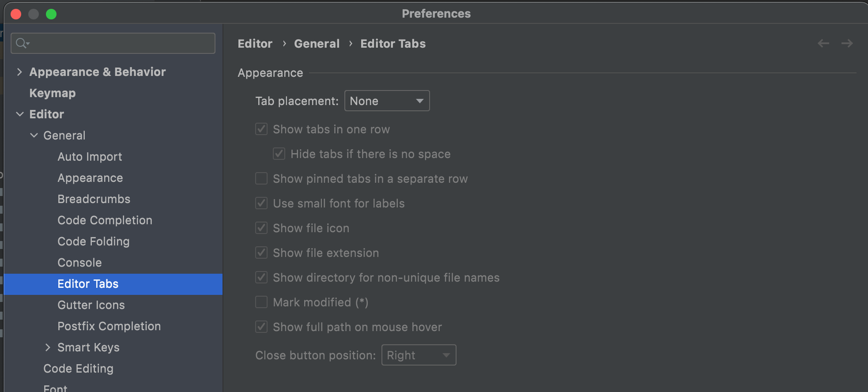868x392 pixels.
Task: Click the red close window button
Action: pyautogui.click(x=16, y=14)
